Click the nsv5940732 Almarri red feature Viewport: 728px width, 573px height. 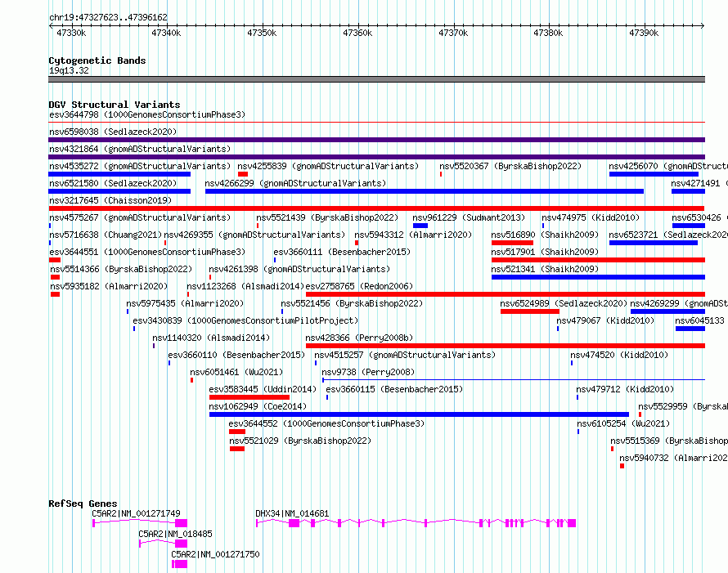622,466
